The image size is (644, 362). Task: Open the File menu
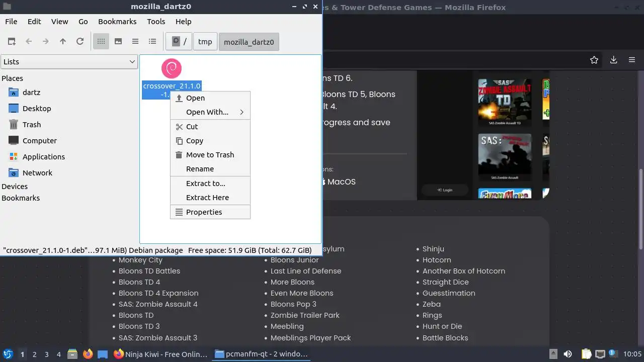[x=11, y=22]
